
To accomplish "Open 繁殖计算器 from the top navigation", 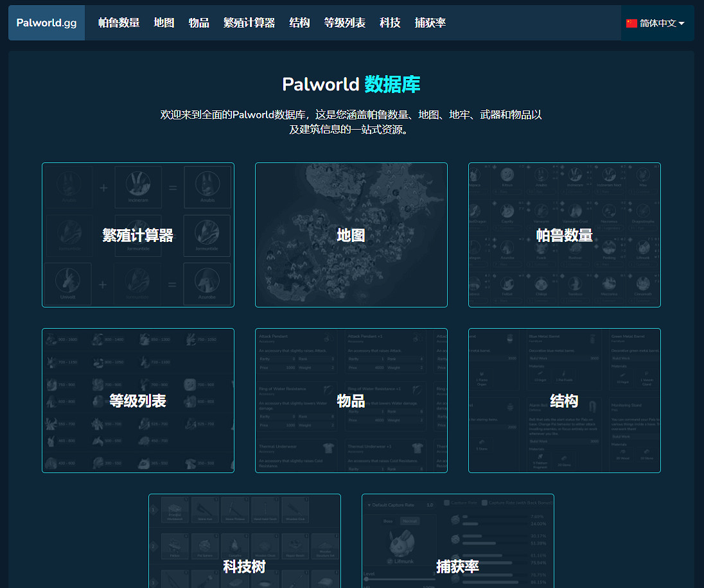I will [x=249, y=23].
